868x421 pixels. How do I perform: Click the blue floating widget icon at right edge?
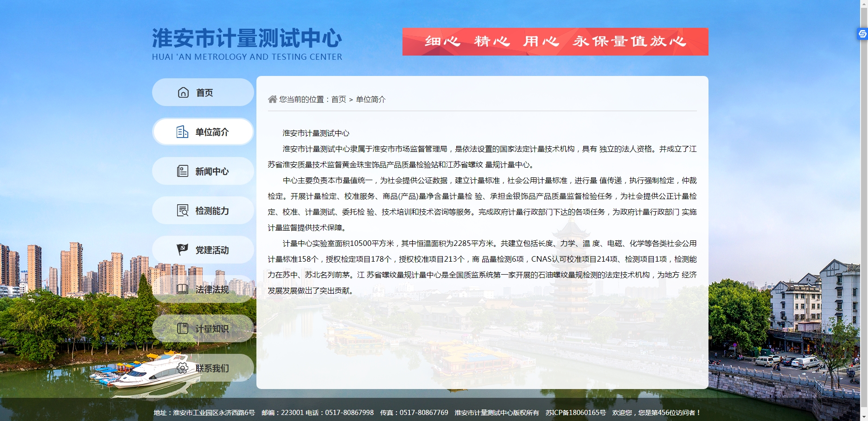point(862,34)
